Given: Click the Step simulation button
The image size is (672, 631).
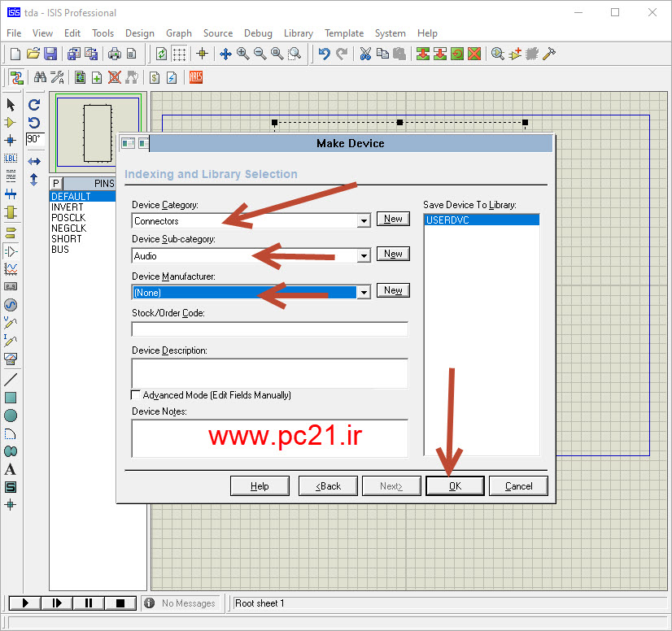Looking at the screenshot, I should click(57, 603).
